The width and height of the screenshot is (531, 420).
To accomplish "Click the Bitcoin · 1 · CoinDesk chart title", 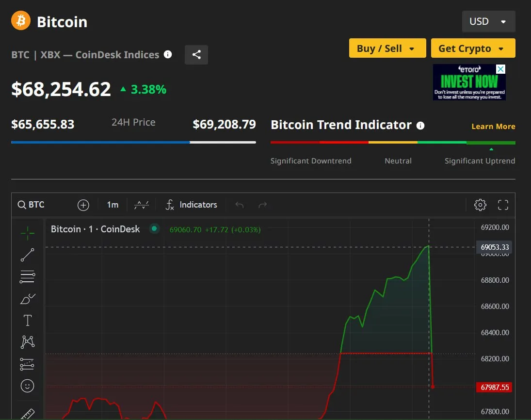I will [x=95, y=229].
